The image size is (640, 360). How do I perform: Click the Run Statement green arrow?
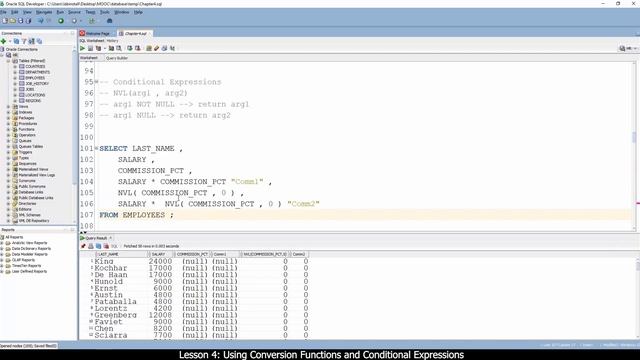(x=83, y=48)
